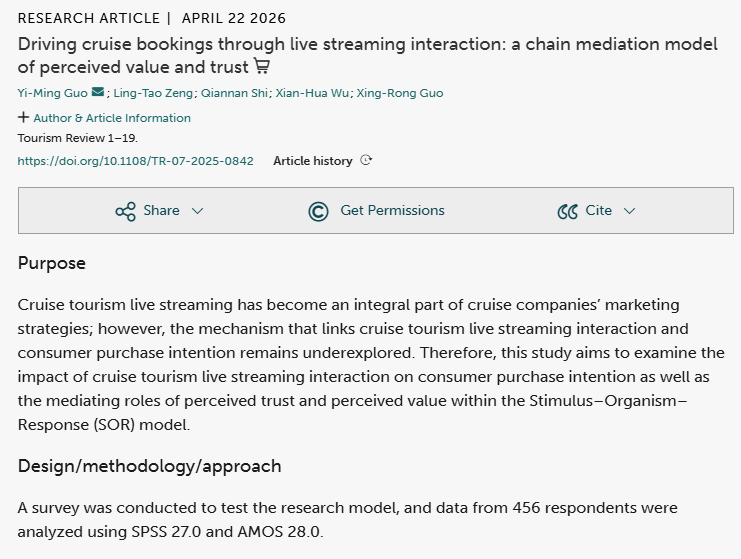Open the Get Permissions link
Viewport: 741px width, 559px height.
coord(392,210)
